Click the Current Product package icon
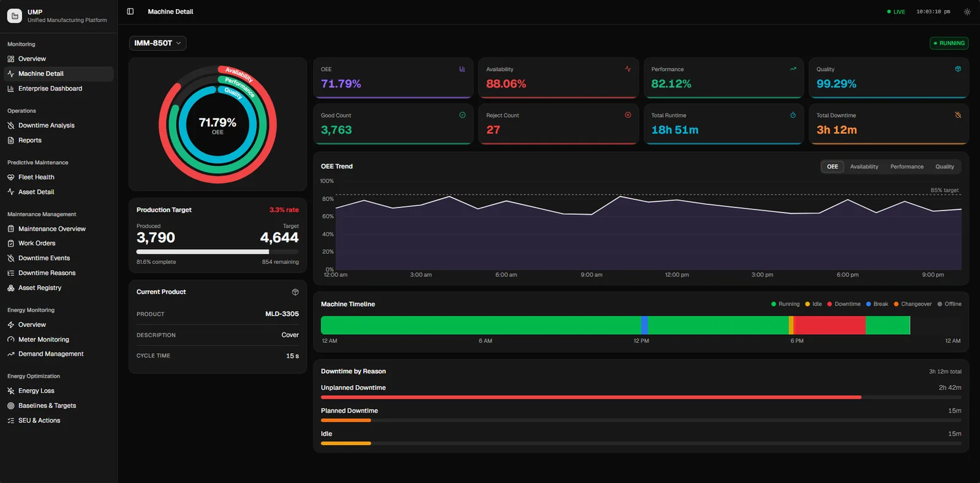 [295, 292]
